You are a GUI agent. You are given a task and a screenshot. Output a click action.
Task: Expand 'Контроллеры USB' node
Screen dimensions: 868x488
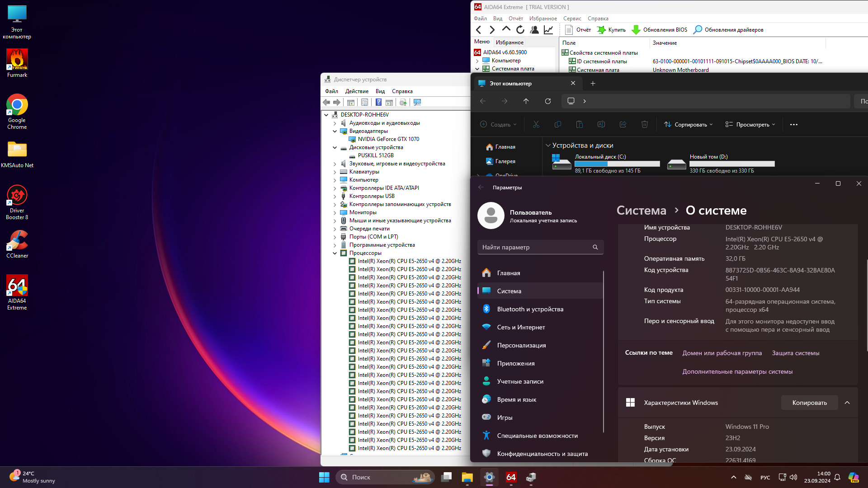click(x=335, y=196)
